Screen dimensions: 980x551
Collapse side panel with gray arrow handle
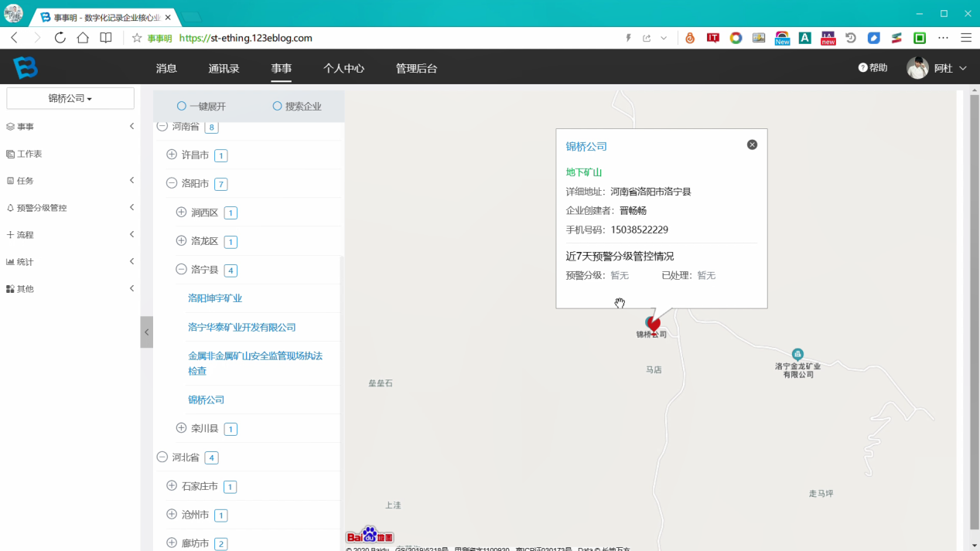click(147, 332)
